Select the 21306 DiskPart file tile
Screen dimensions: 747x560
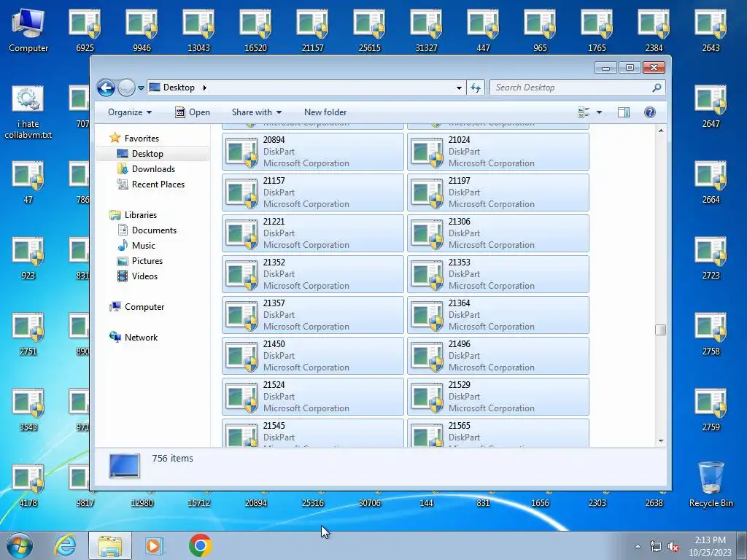point(498,233)
